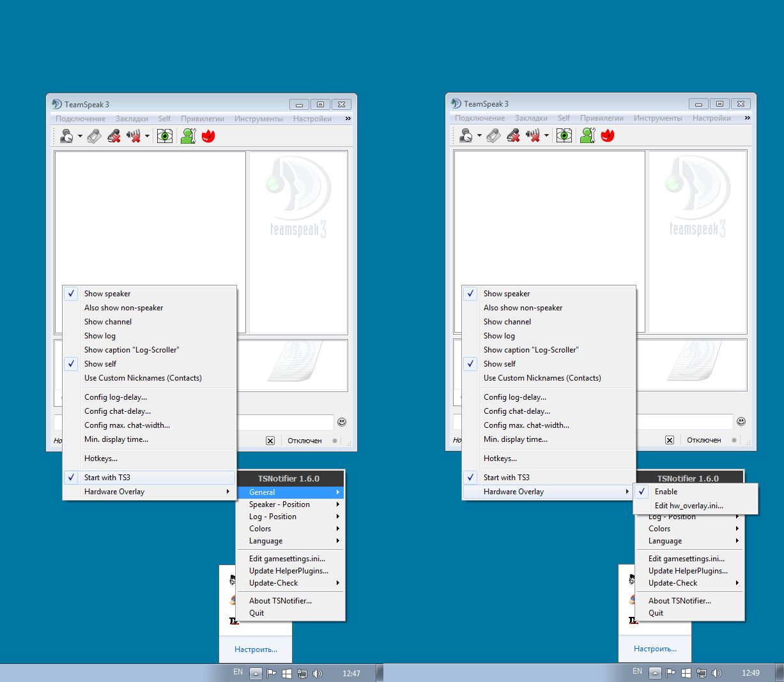Open dropdown arrow beside speaker mute icon, right window
Image resolution: width=784 pixels, height=682 pixels.
point(546,135)
